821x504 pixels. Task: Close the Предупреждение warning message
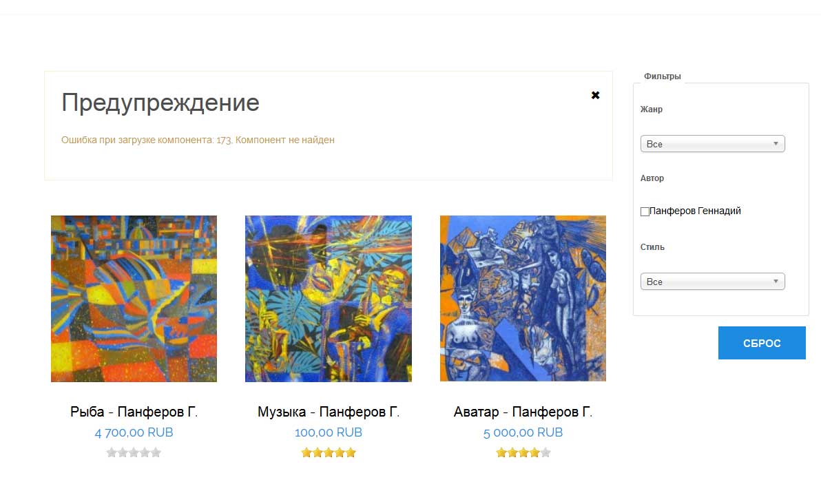click(595, 95)
